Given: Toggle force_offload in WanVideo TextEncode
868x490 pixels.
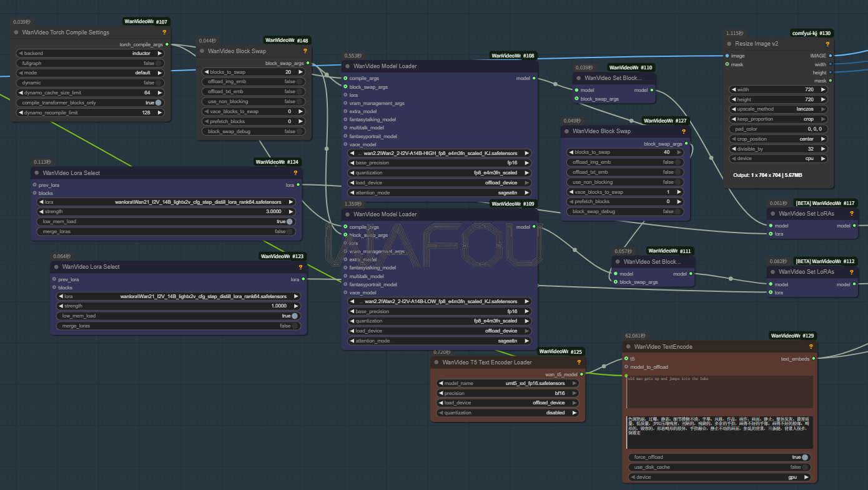Looking at the screenshot, I should click(x=719, y=457).
